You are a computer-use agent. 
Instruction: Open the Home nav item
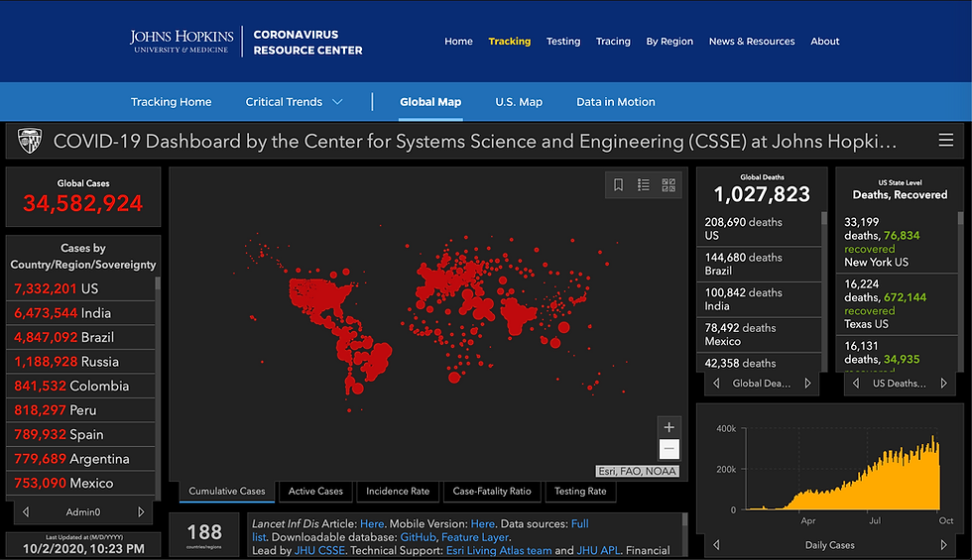(x=458, y=41)
